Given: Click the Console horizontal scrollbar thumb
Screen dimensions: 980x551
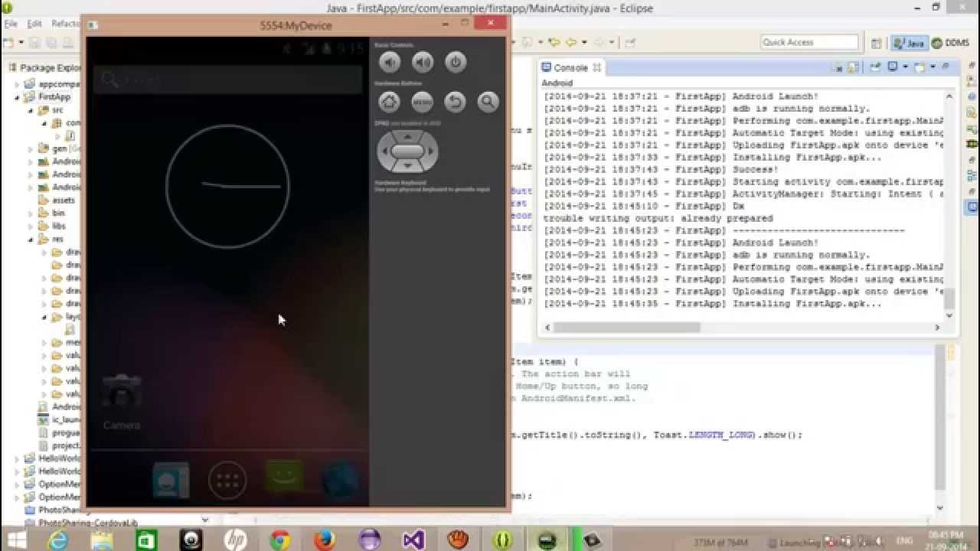Looking at the screenshot, I should pos(627,327).
